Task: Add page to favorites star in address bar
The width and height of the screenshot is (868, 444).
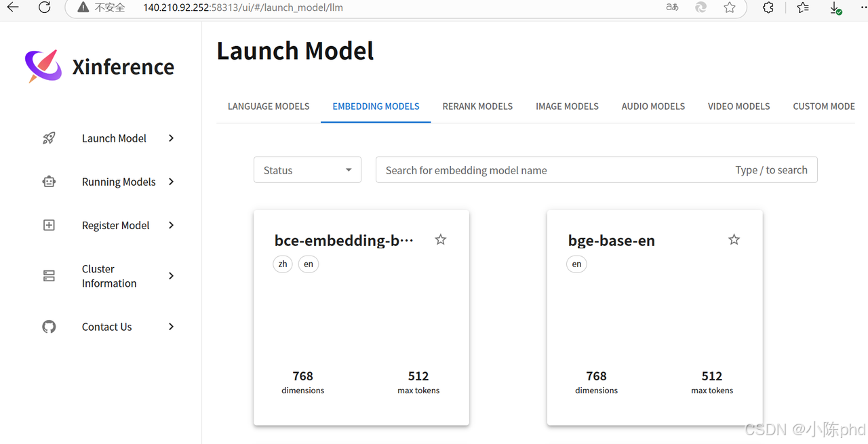Action: 730,7
